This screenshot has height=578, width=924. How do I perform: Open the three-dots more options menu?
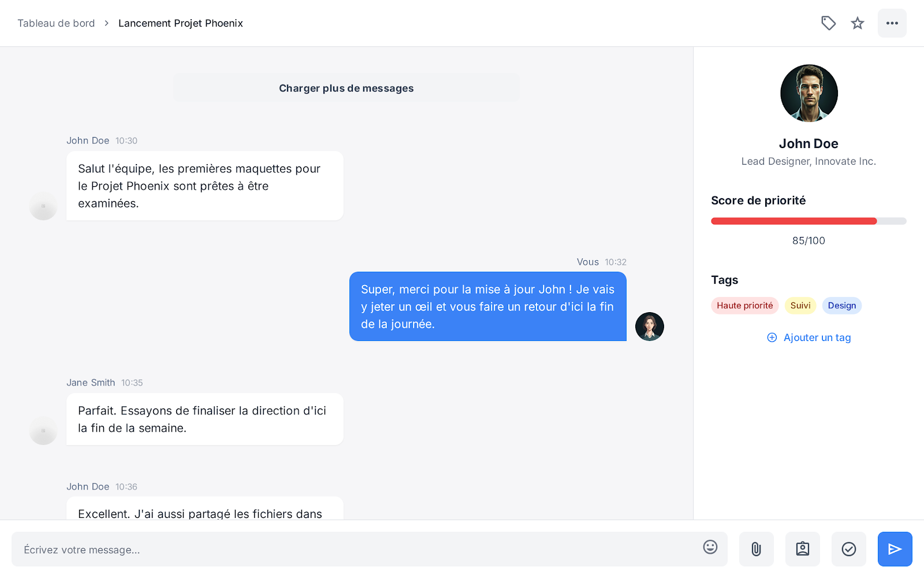click(x=892, y=23)
